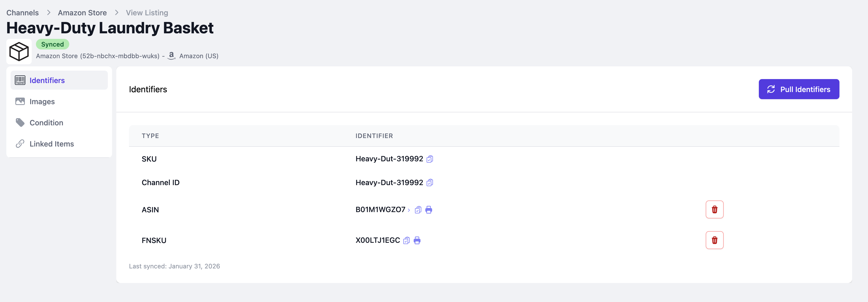Copy the ASIN identifier
The image size is (868, 302).
(418, 210)
